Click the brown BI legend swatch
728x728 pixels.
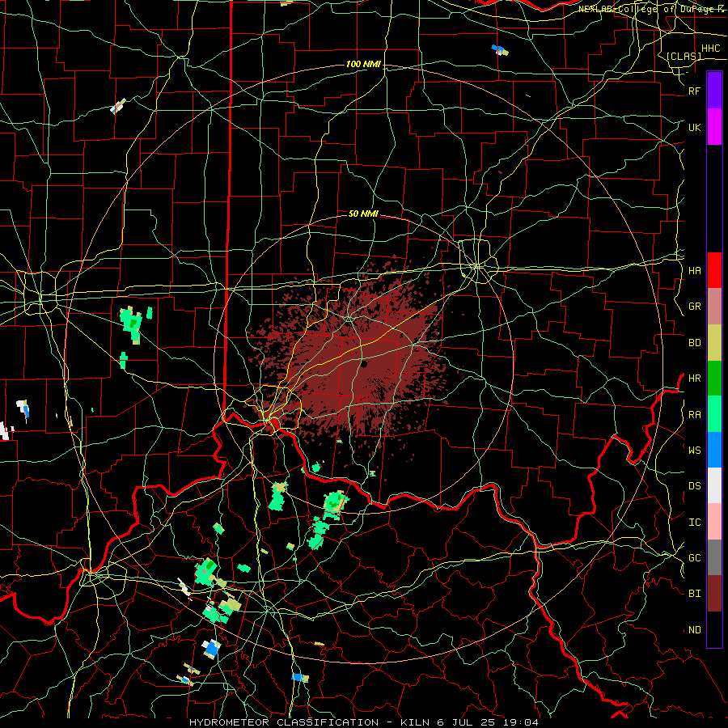coord(714,594)
